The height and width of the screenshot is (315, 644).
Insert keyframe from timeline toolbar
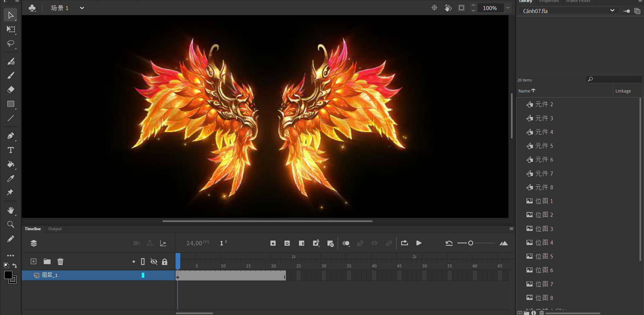pos(273,243)
